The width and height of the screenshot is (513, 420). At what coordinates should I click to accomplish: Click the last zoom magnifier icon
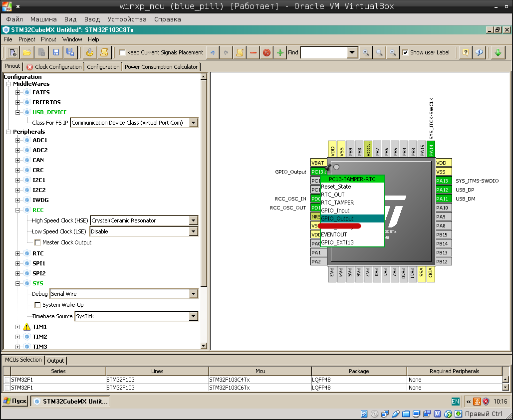[393, 52]
